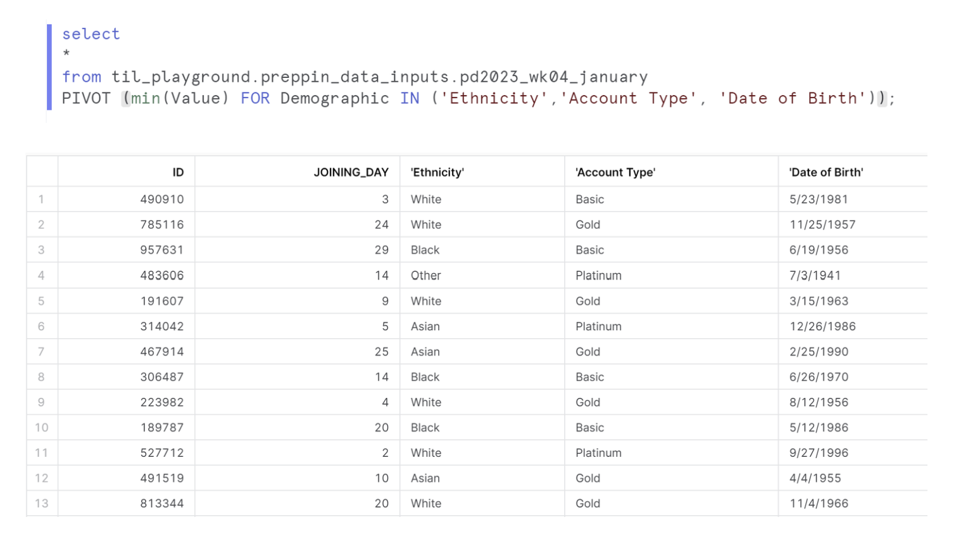Click the asterisk line in the query
This screenshot has width=980, height=555.
tap(66, 54)
